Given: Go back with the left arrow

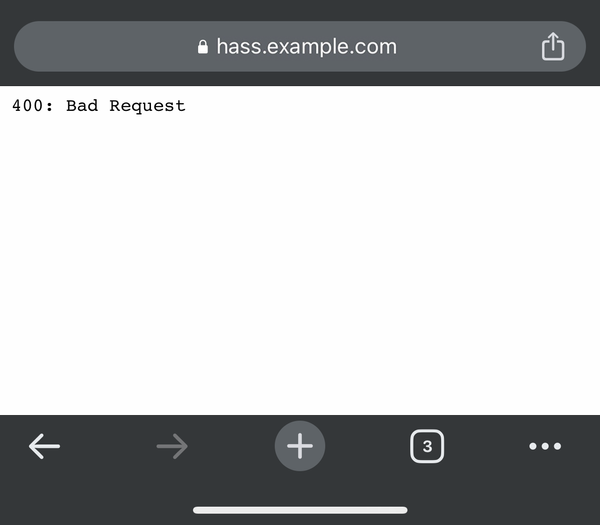Looking at the screenshot, I should point(44,446).
